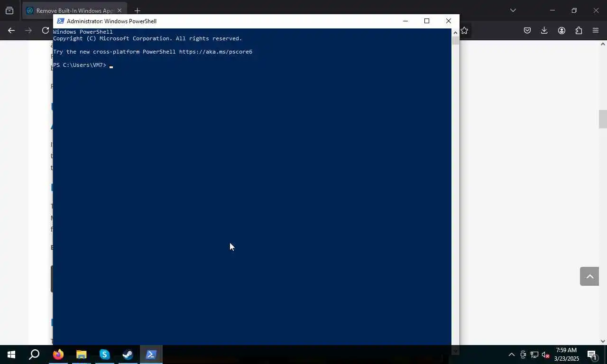Bookmark this page with the star icon
The height and width of the screenshot is (364, 607).
click(x=465, y=30)
